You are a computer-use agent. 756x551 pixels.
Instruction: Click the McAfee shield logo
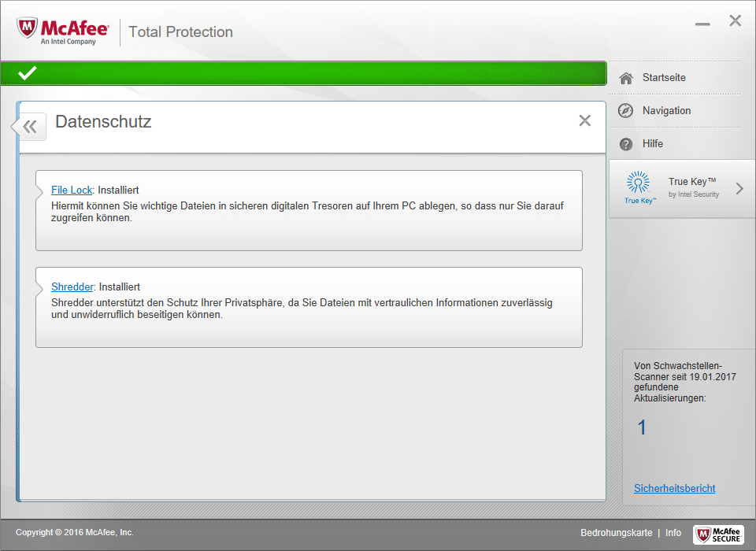28,30
